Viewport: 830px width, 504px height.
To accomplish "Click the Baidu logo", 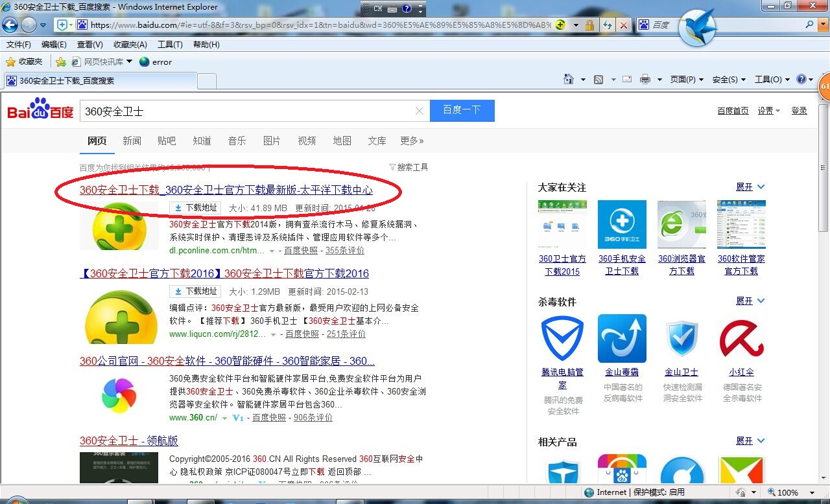I will click(40, 109).
